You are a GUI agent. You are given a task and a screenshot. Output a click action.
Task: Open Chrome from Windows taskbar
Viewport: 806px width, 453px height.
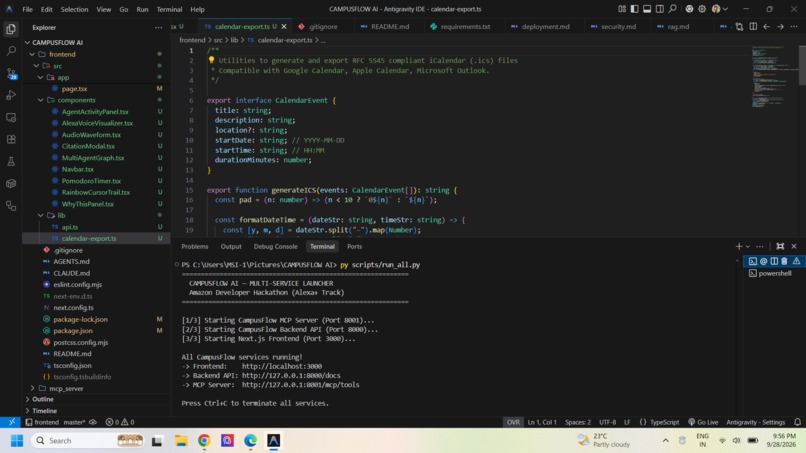204,441
